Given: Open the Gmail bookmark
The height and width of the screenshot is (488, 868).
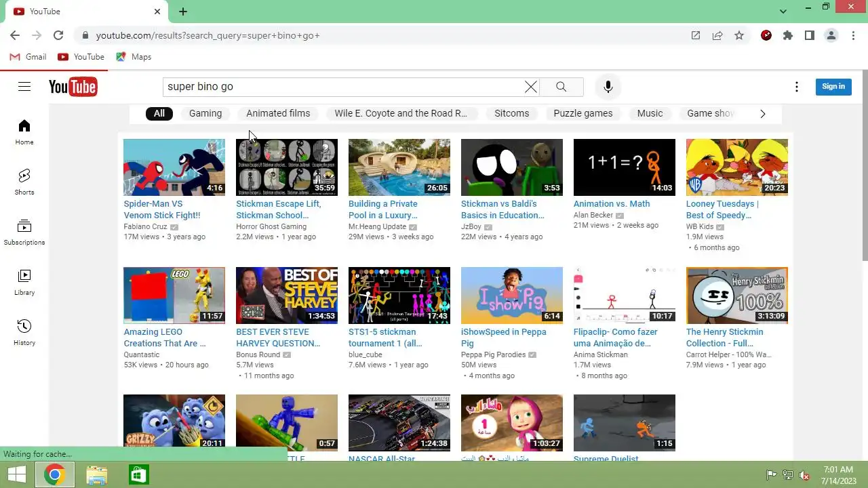Looking at the screenshot, I should click(28, 57).
